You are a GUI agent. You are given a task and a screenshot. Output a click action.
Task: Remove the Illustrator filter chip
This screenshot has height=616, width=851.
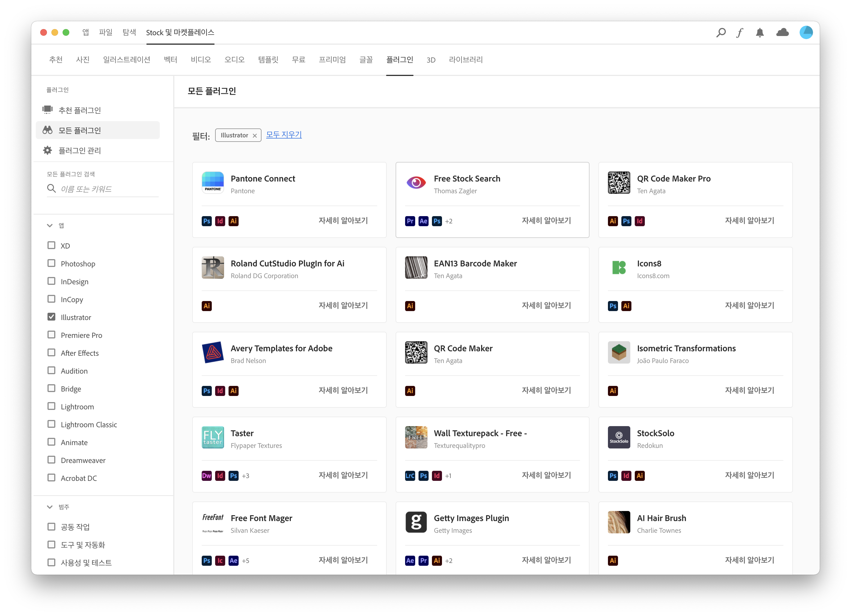(x=255, y=136)
